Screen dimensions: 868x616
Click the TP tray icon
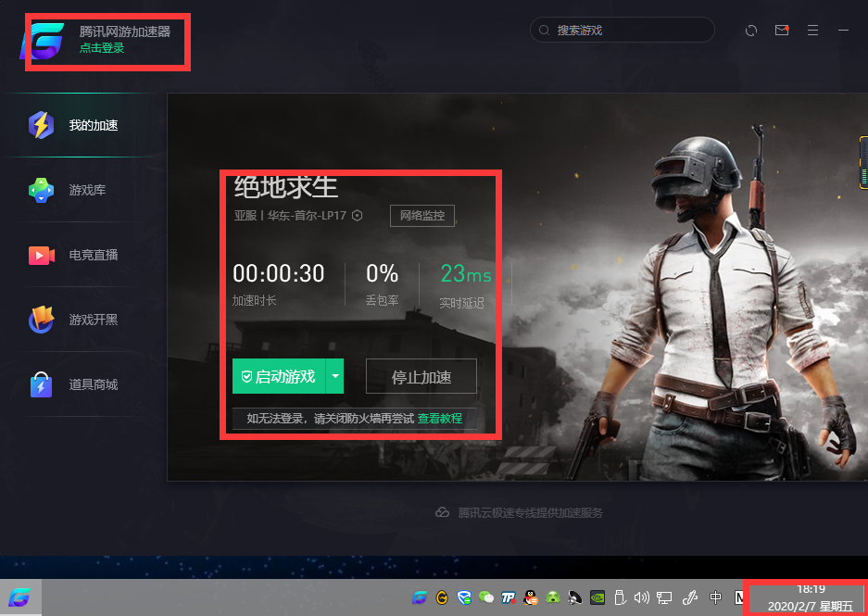pyautogui.click(x=509, y=597)
